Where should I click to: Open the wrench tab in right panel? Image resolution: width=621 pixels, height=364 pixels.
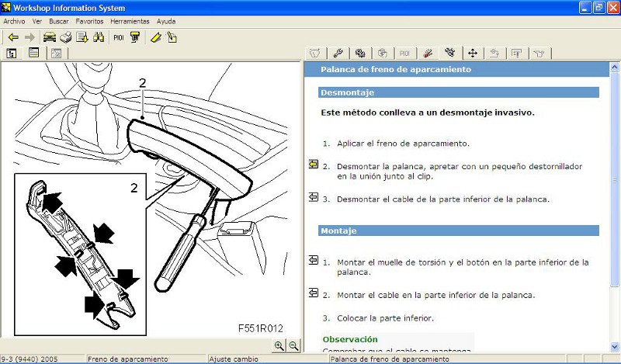pyautogui.click(x=338, y=54)
